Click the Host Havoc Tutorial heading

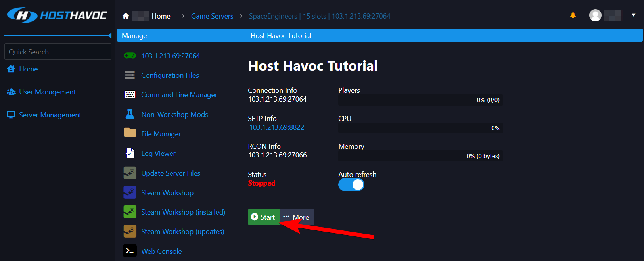[x=313, y=66]
